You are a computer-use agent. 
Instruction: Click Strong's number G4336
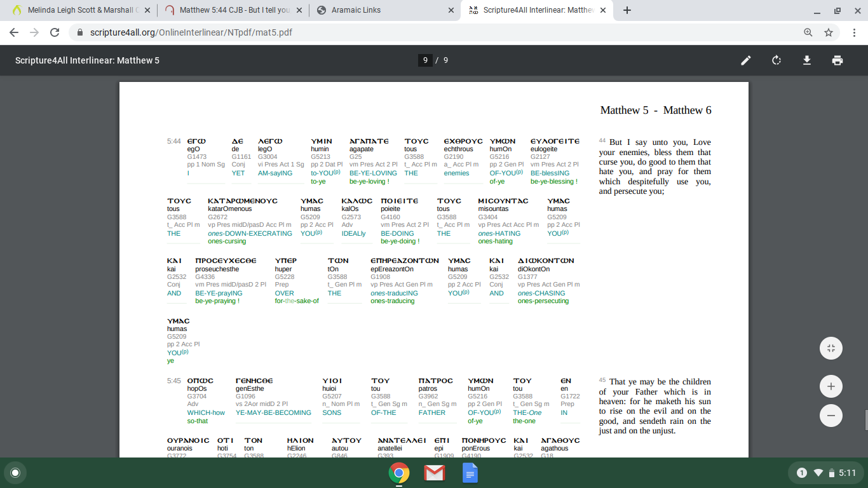[x=205, y=276]
